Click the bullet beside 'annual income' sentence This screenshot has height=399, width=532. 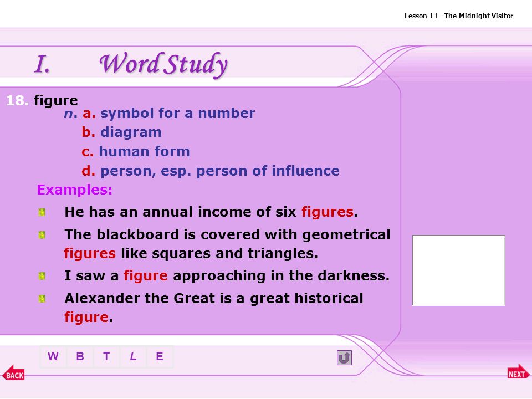[x=42, y=212]
